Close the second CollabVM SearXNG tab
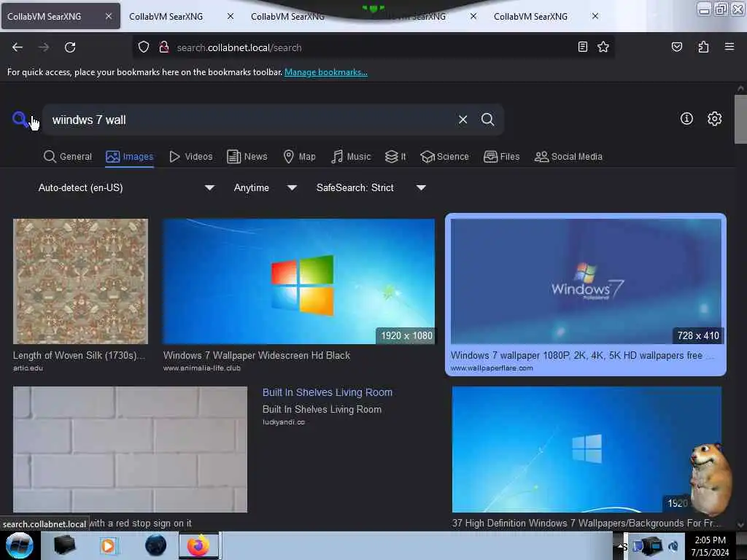 coord(230,16)
